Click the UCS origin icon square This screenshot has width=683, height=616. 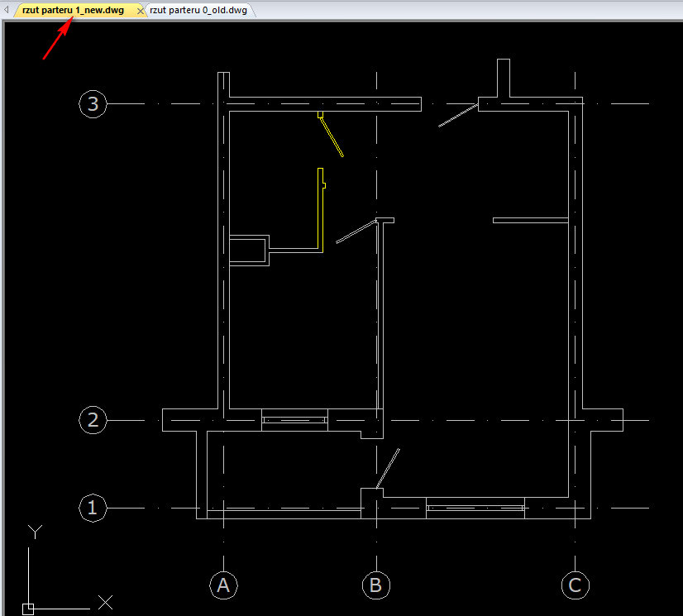click(x=28, y=609)
